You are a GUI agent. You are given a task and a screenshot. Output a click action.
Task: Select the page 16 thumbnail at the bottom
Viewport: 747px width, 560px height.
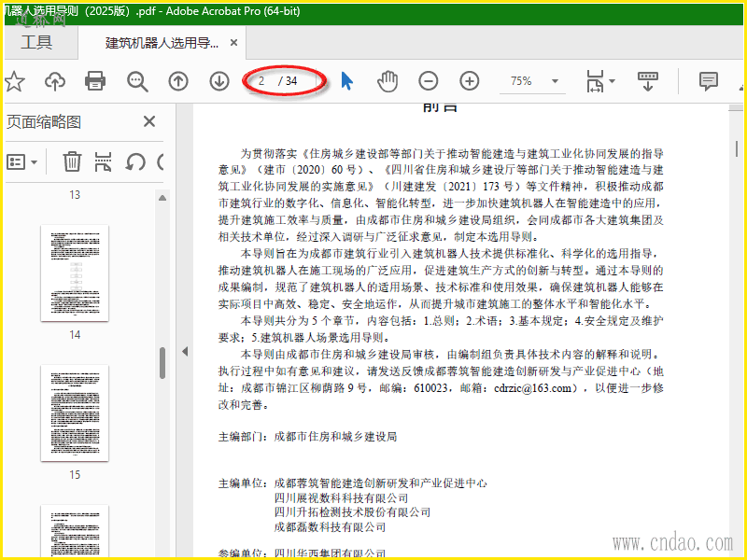(75, 531)
